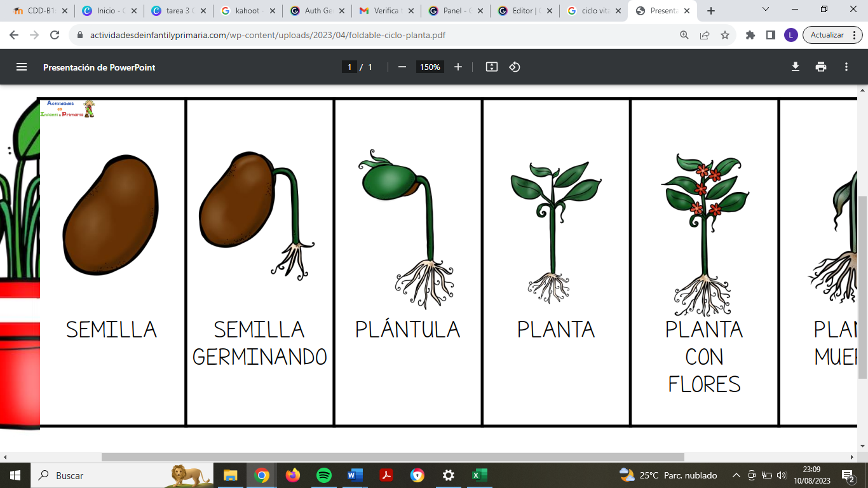Open the share icon in the toolbar

pos(705,35)
